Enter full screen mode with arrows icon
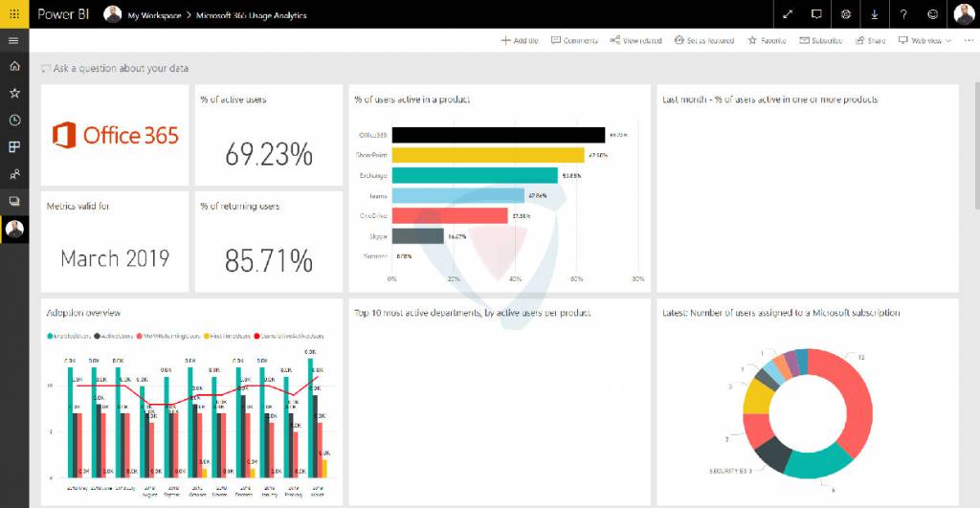 [x=788, y=14]
